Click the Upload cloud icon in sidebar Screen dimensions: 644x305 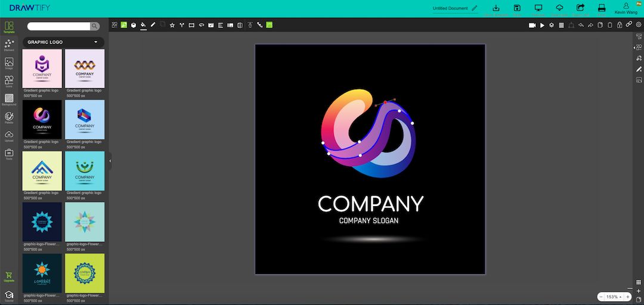coord(9,136)
